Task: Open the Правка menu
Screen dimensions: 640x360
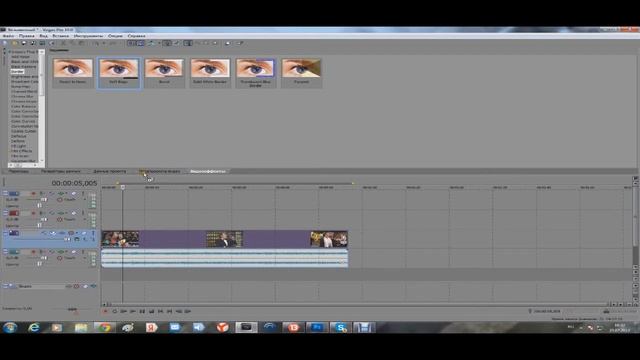Action: (27, 36)
